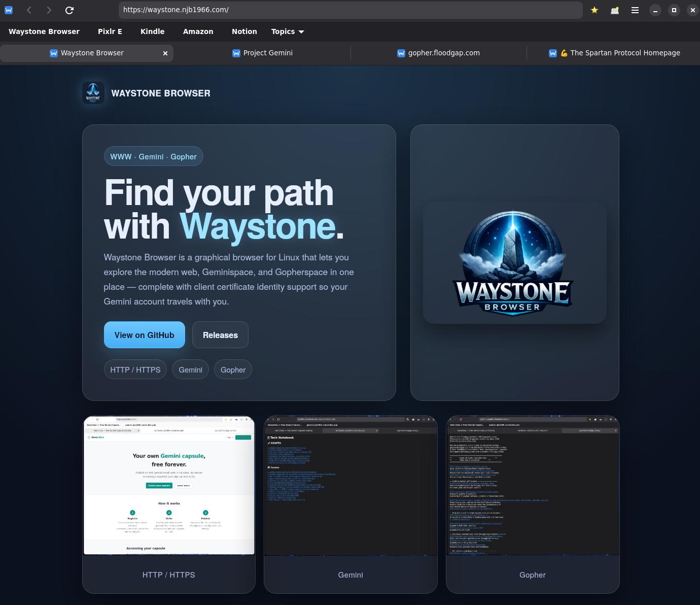Reload the current page
The width and height of the screenshot is (700, 605).
pyautogui.click(x=69, y=10)
